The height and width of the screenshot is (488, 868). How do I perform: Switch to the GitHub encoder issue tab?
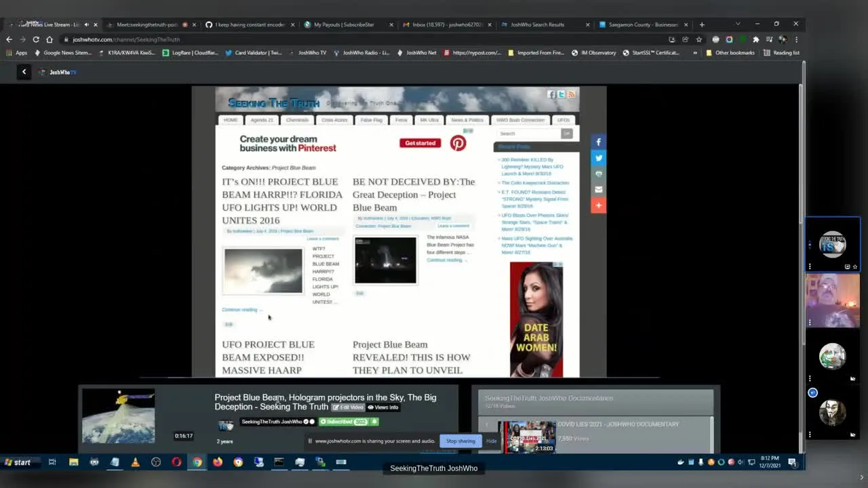pyautogui.click(x=250, y=24)
